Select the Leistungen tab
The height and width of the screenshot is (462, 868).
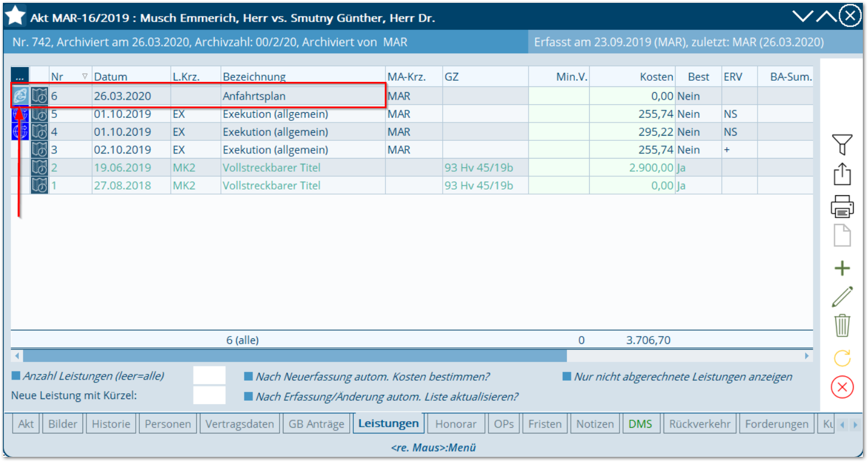tap(389, 424)
